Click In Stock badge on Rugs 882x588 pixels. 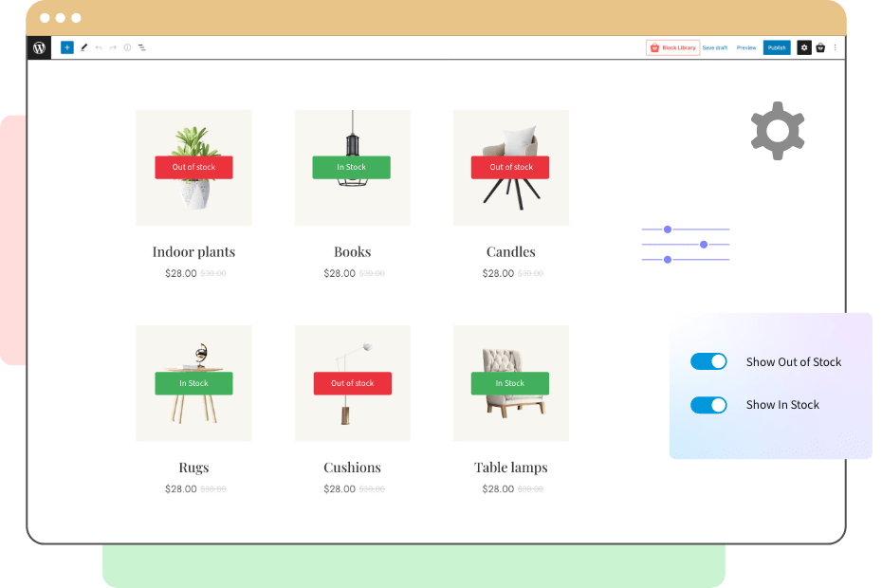[x=194, y=383]
